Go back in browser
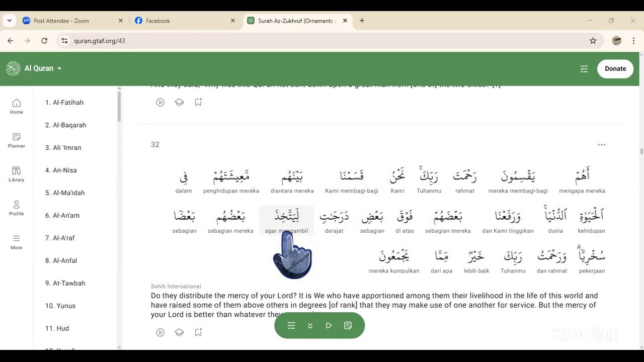Screen dimensions: 644x362 (11, 41)
